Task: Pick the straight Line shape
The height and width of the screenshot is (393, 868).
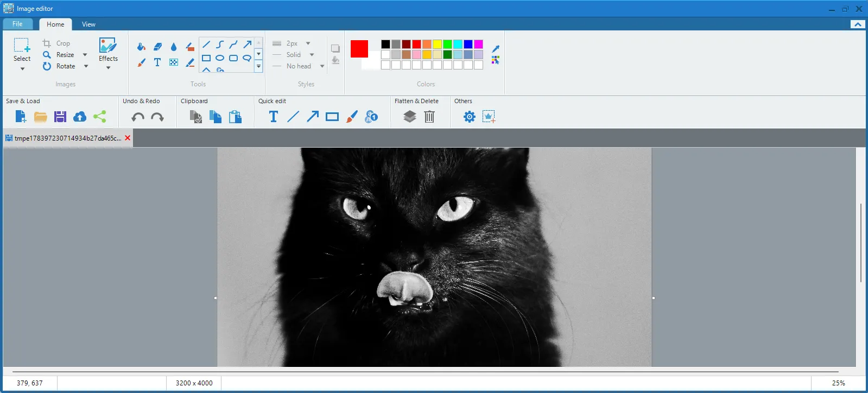Action: [x=206, y=45]
